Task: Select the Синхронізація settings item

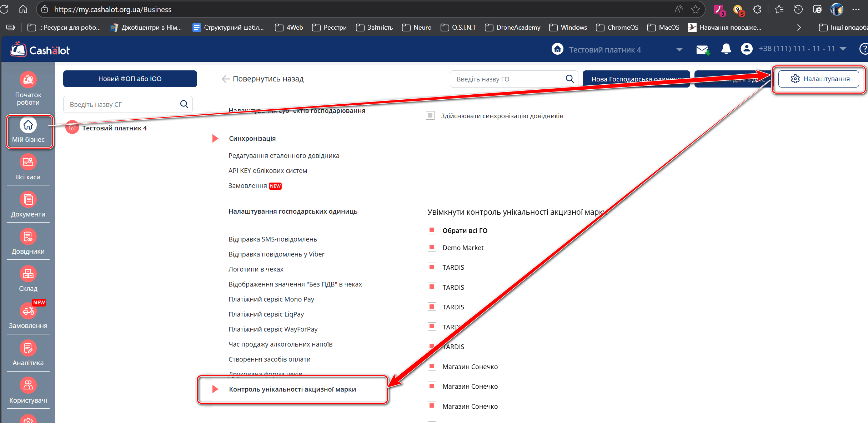Action: (252, 139)
